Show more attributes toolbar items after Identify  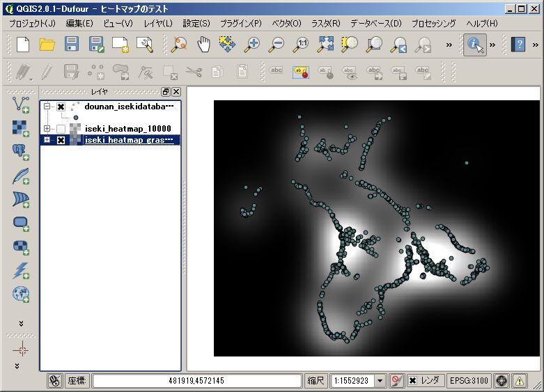click(x=492, y=45)
